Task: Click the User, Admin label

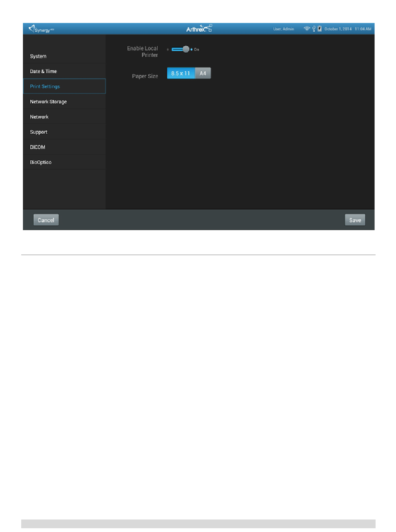Action: 283,29
